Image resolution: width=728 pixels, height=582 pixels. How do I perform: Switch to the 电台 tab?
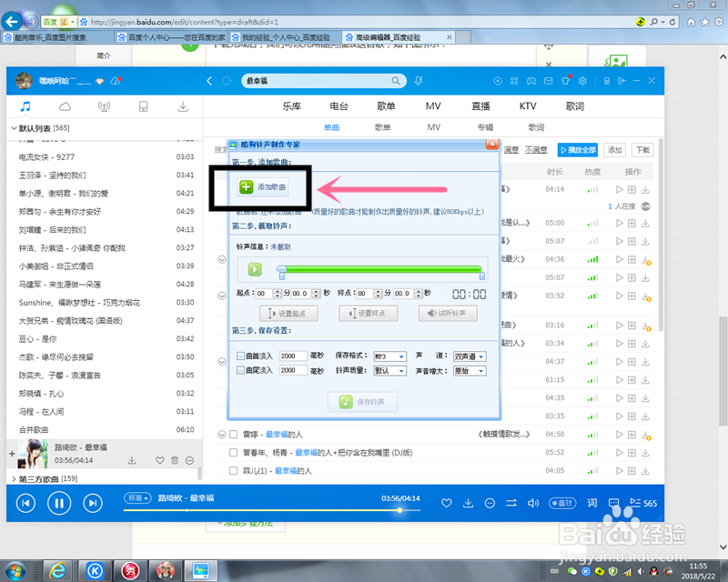pyautogui.click(x=339, y=106)
